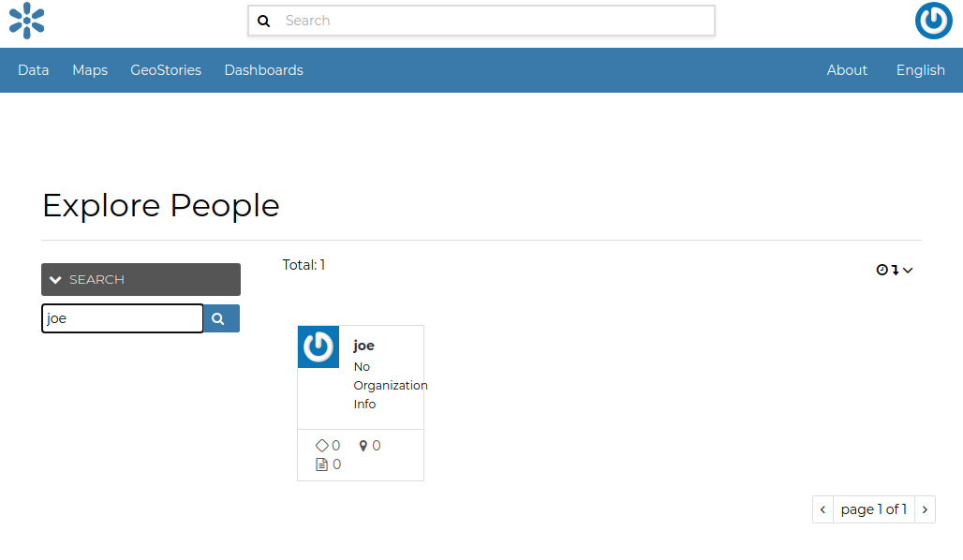This screenshot has width=963, height=560.
Task: Select the GeoStories navigation item
Action: [166, 69]
